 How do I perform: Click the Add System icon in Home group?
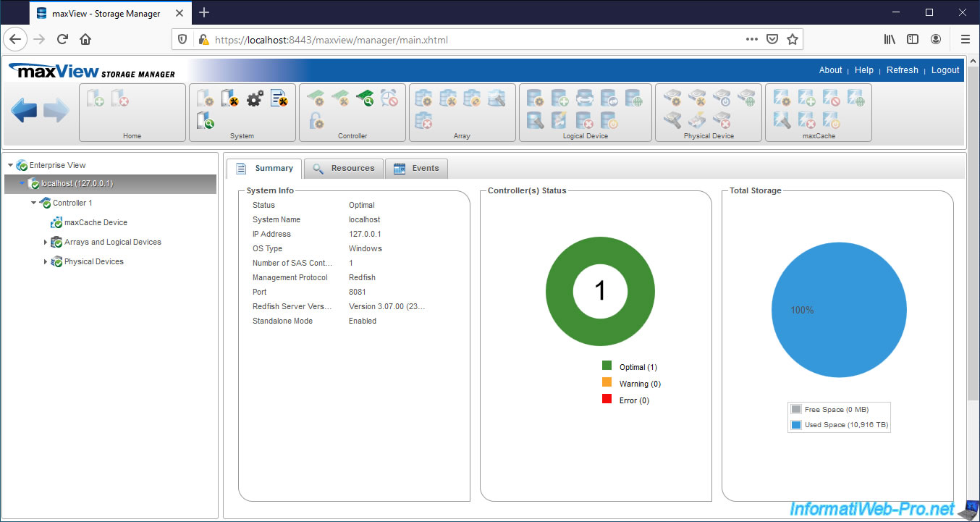pyautogui.click(x=94, y=98)
